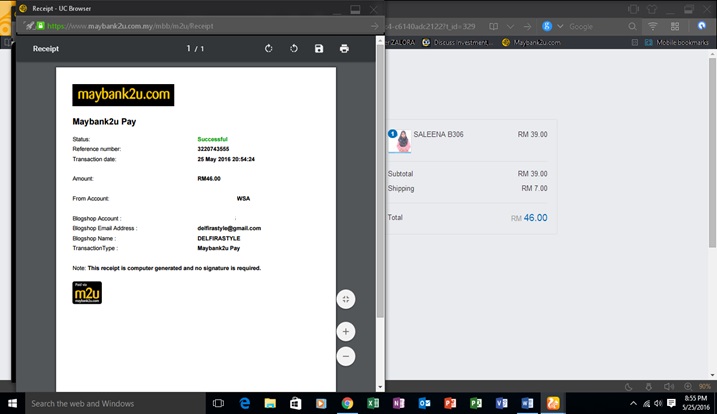Show hidden system tray icons
Viewport: 717px width, 414px height.
(633, 403)
